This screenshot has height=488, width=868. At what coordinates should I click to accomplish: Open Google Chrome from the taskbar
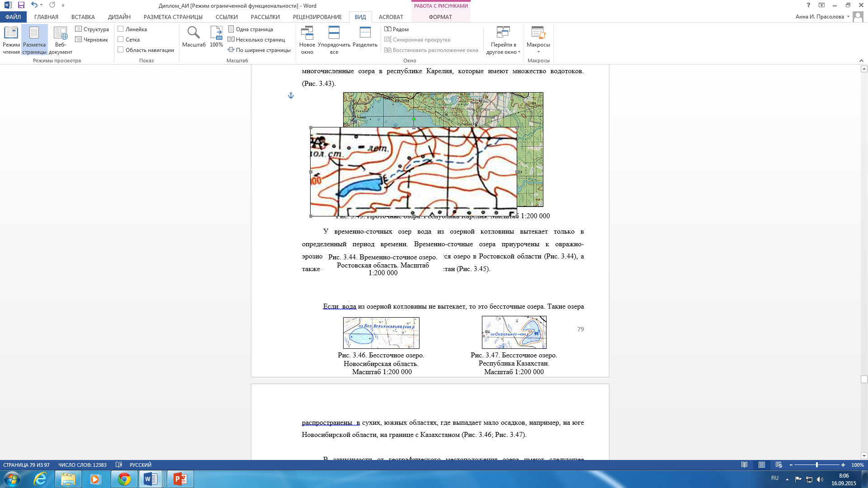(x=124, y=479)
